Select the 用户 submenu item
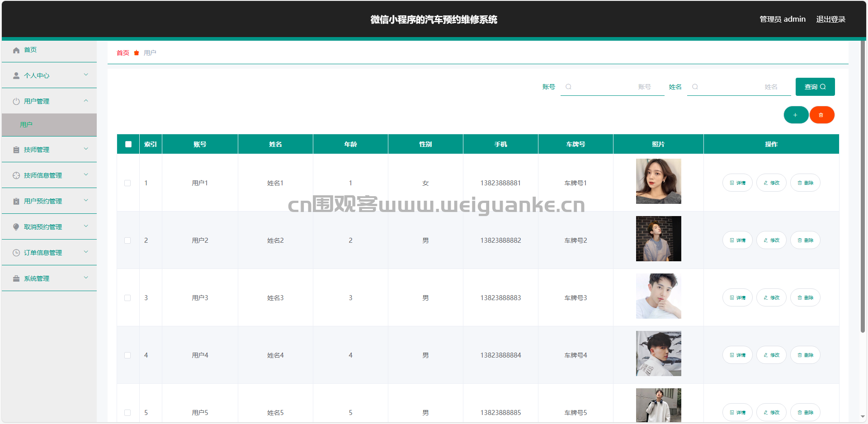This screenshot has width=868, height=424. (x=49, y=125)
